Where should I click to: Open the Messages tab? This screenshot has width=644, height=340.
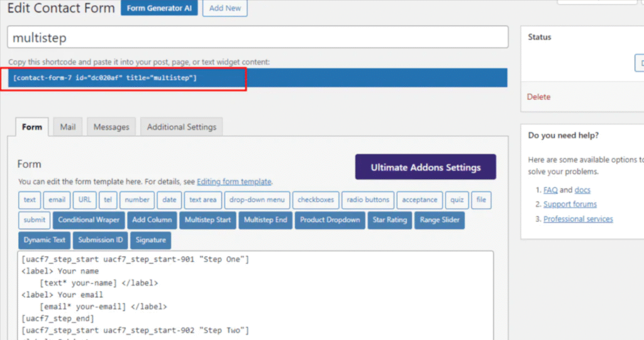coord(111,127)
